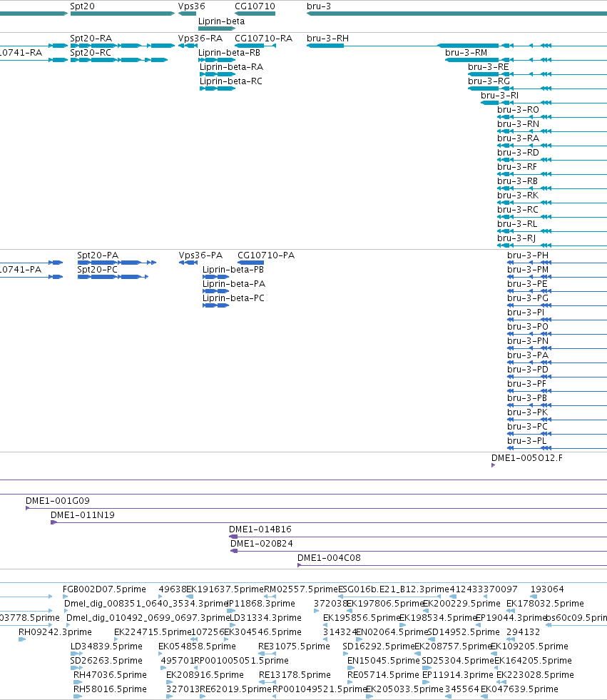
Task: Select EST EP11914.3prime
Action: pos(458,675)
